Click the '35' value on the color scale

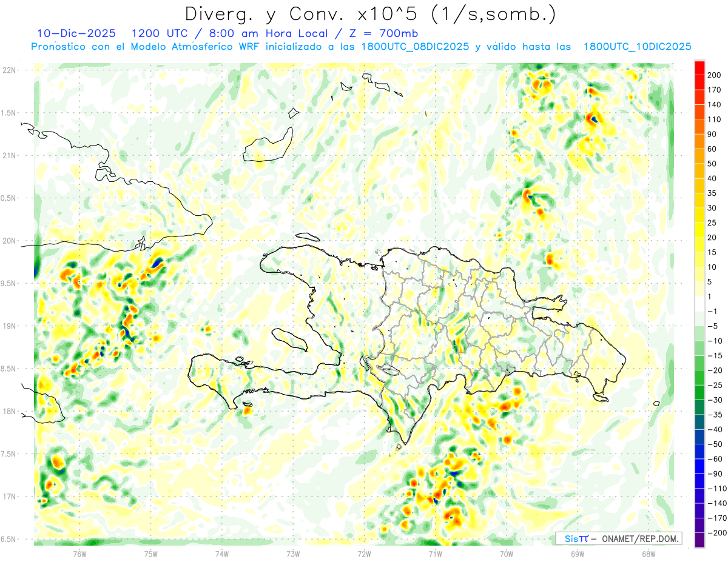(712, 193)
